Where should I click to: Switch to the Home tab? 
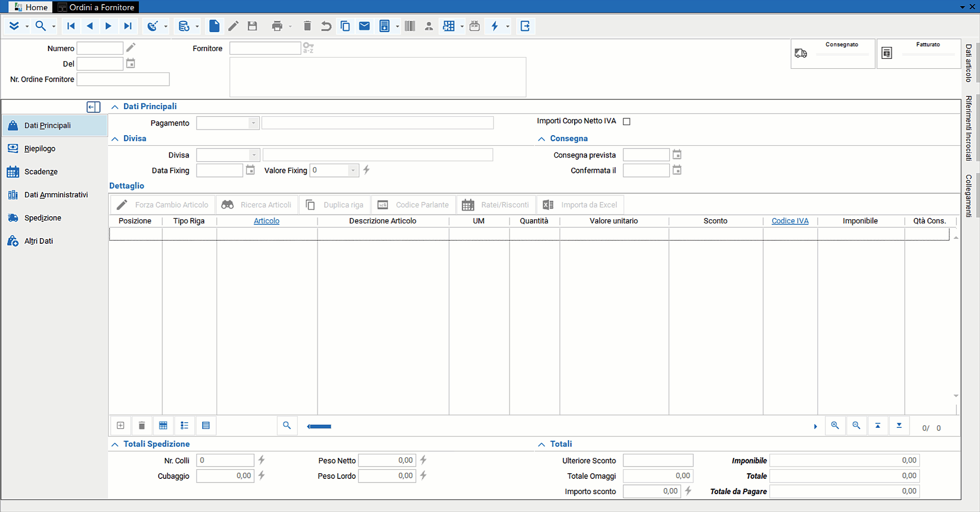coord(31,7)
